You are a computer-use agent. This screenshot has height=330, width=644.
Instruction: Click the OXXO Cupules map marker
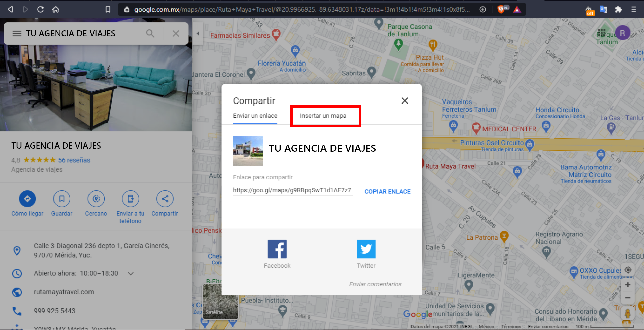point(574,273)
